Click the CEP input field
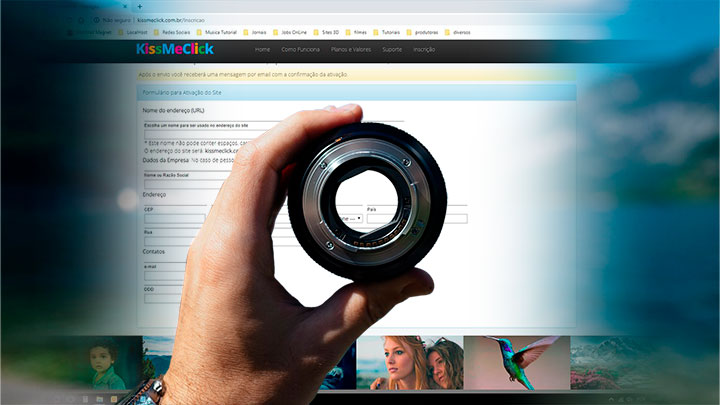Screen dimensions: 720x405 [x=175, y=219]
